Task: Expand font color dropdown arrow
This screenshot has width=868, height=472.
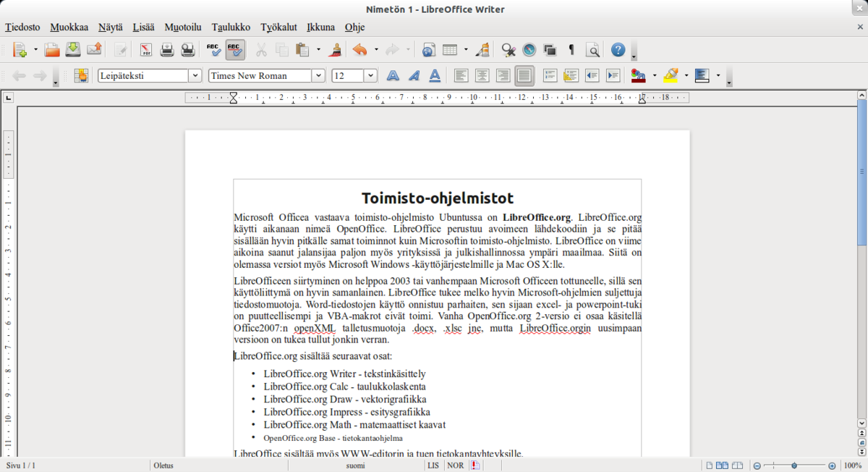Action: (x=654, y=75)
